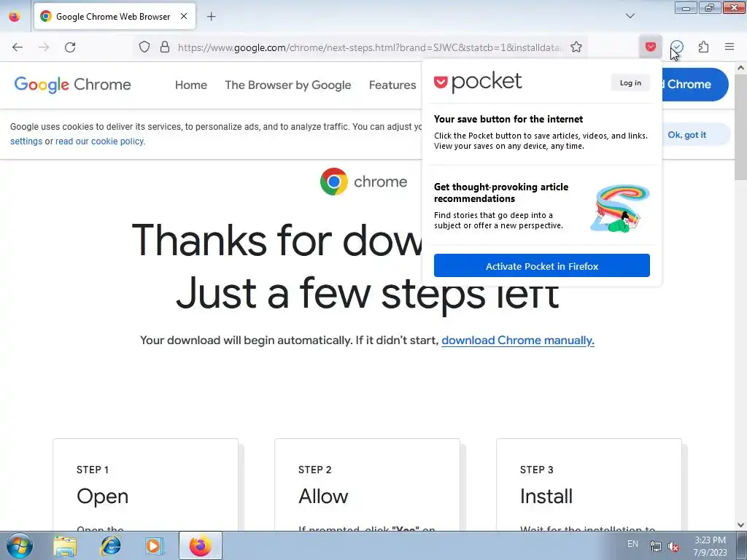Screen dimensions: 747x560
Task: Click the taskbar clock showing 3:23 PM
Action: pyautogui.click(x=710, y=545)
